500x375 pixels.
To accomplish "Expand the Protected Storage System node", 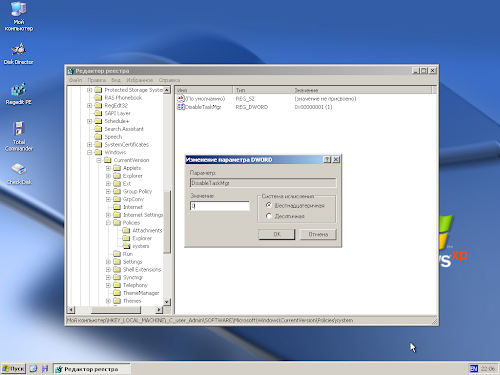I will [89, 90].
